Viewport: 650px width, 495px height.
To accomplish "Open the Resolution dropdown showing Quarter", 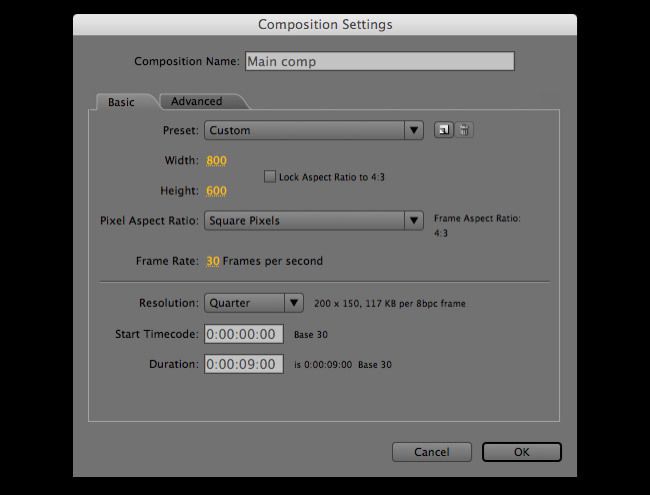I will [x=254, y=303].
